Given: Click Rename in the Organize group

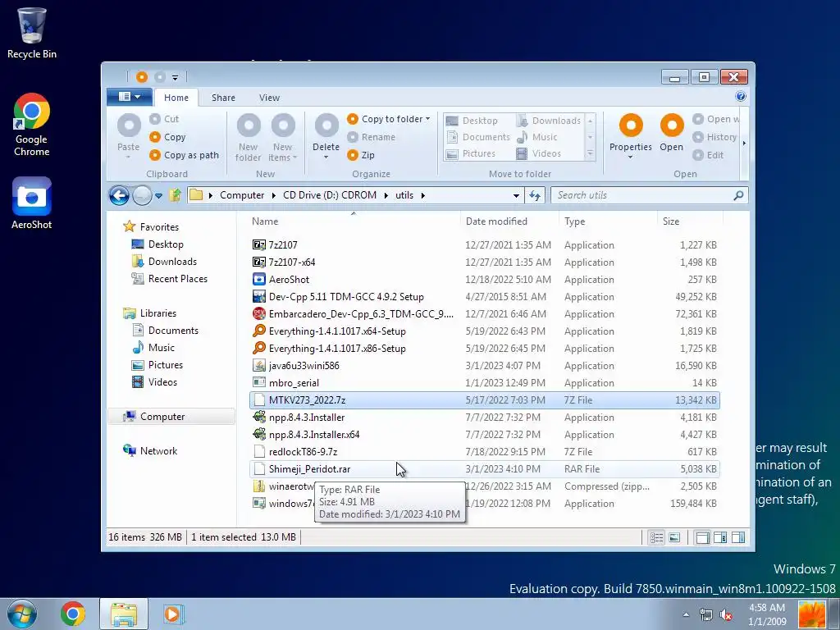Looking at the screenshot, I should (372, 137).
